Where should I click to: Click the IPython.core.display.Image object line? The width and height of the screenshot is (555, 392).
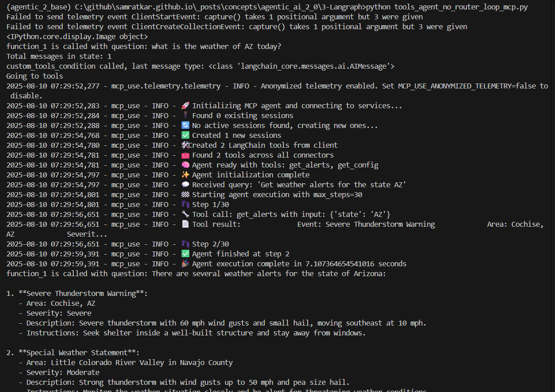(x=77, y=37)
